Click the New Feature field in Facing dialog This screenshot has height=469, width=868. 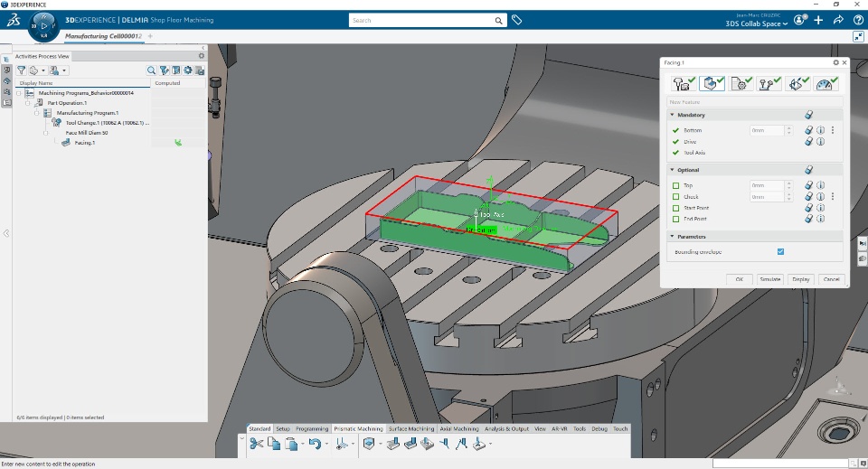coord(754,102)
